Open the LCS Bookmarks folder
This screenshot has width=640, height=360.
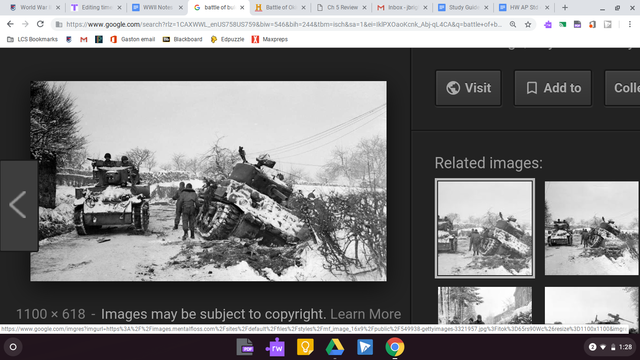(32, 39)
